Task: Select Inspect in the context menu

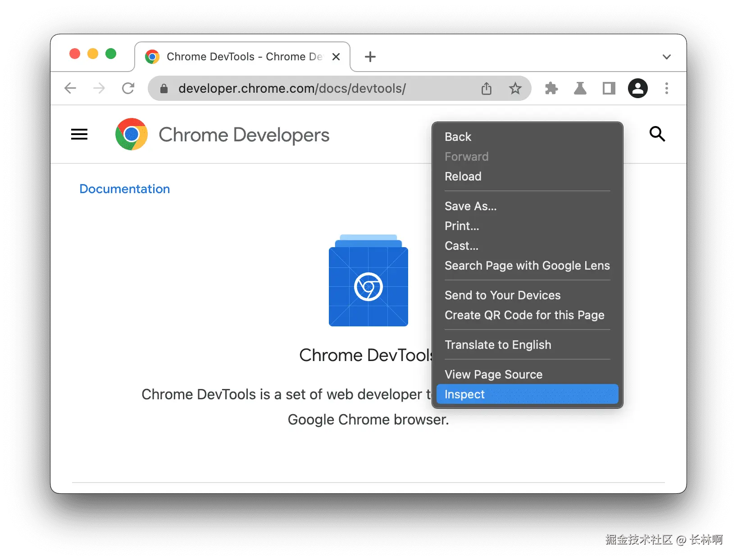Action: click(528, 394)
